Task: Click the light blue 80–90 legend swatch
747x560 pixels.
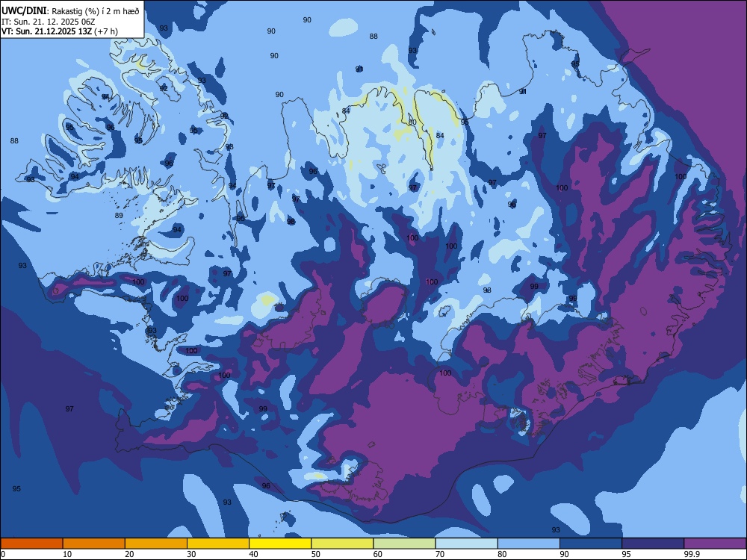Action: click(529, 544)
